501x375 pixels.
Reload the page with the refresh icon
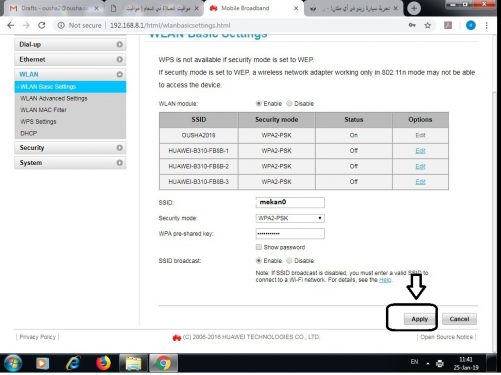pyautogui.click(x=42, y=25)
